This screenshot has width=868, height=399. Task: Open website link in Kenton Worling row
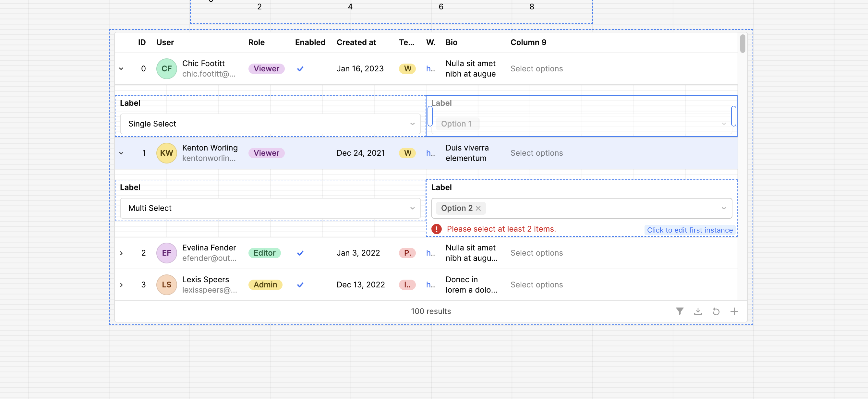click(x=430, y=153)
